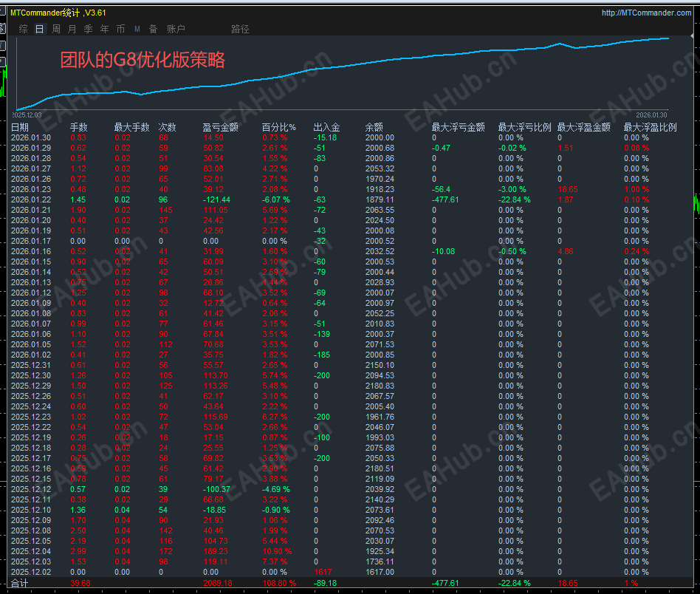This screenshot has width=700, height=594.
Task: Click the 10.90 % percentage cell
Action: pyautogui.click(x=277, y=552)
